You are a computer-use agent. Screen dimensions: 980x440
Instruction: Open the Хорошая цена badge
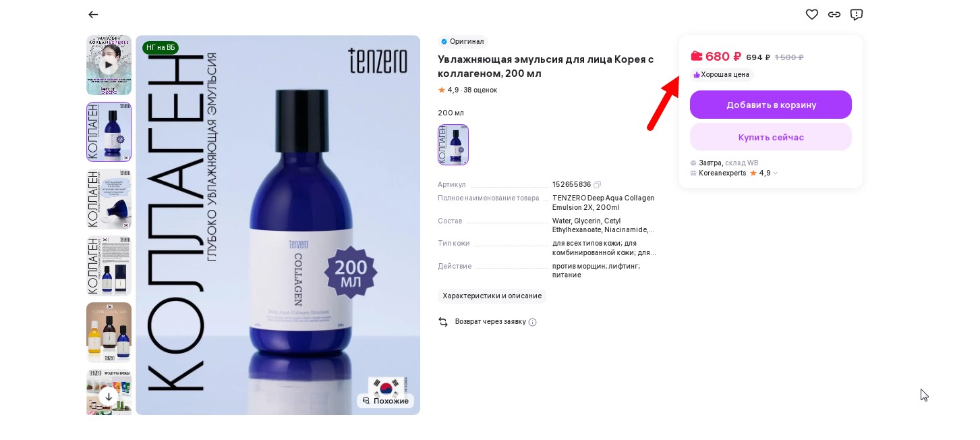pos(721,75)
